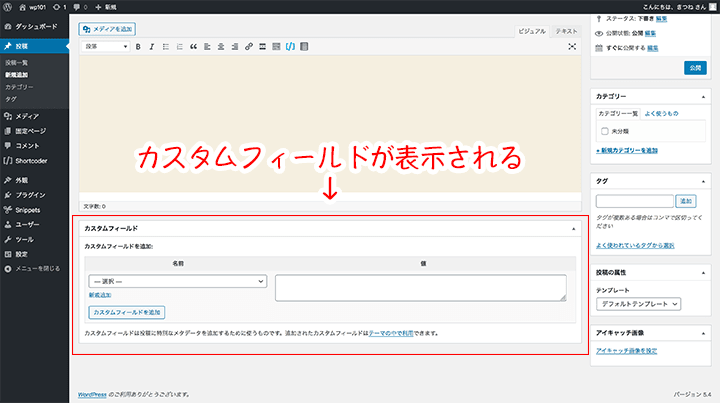This screenshot has width=720, height=403.
Task: Toggle the toolbar kitchen sink
Action: coord(276,47)
